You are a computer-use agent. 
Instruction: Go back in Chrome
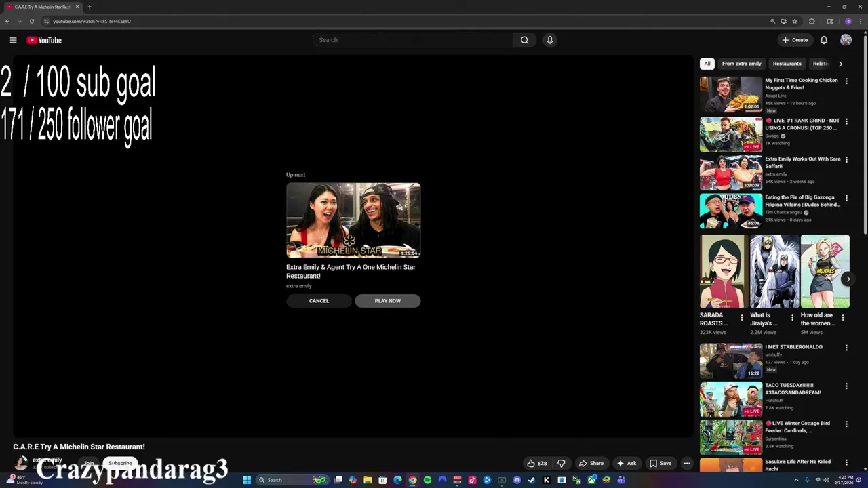(x=7, y=21)
